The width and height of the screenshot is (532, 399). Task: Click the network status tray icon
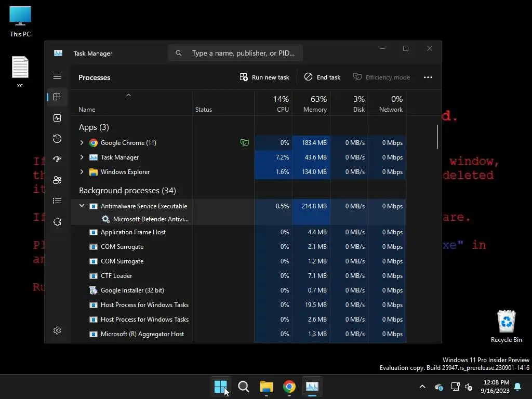[x=455, y=387]
